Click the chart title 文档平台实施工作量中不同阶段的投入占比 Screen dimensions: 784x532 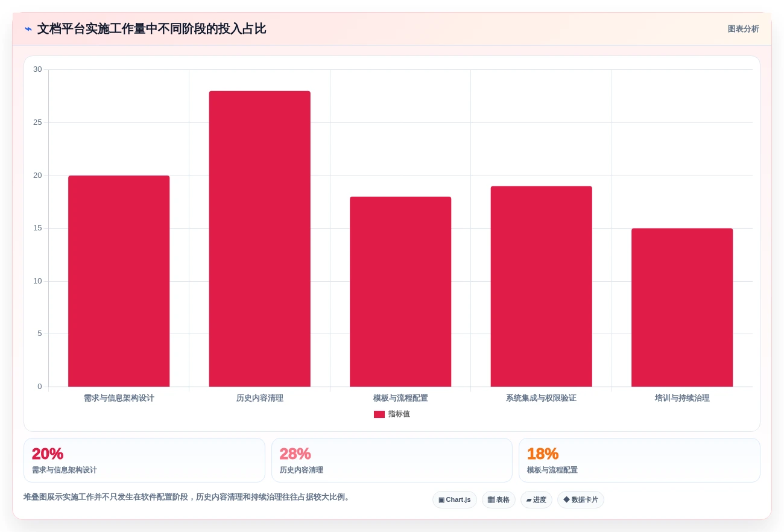151,29
